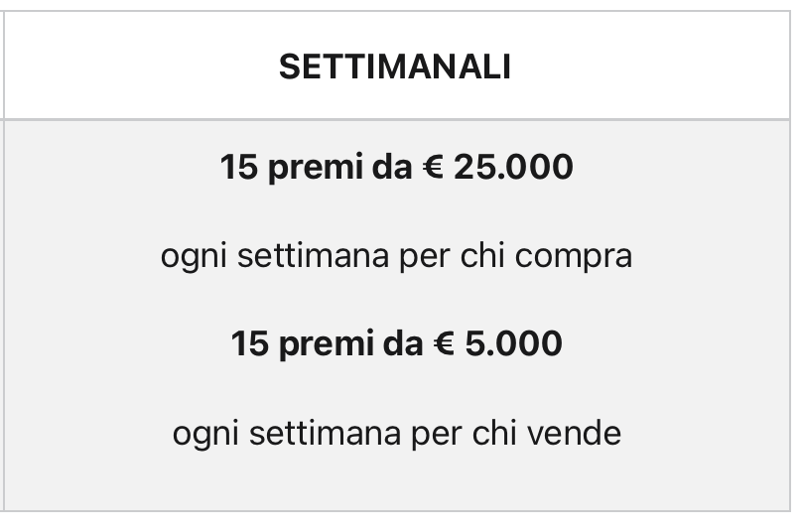802x532 pixels.
Task: Click the '15' in the € 25.000 prize line
Action: click(x=238, y=167)
